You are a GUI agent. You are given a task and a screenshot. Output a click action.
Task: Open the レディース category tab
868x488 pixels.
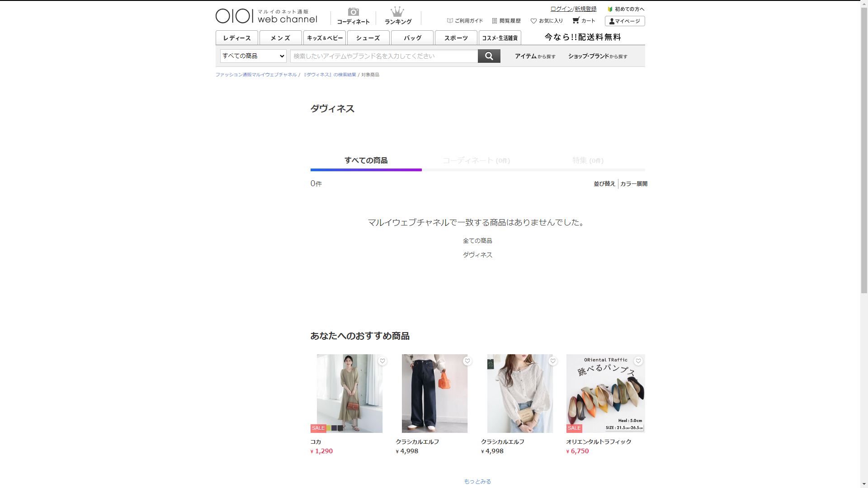coord(236,38)
